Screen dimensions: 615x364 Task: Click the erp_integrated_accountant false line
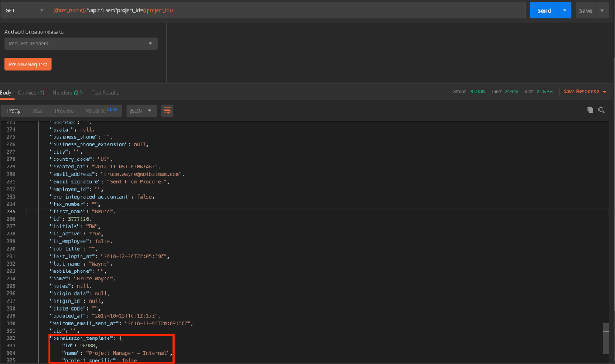102,197
